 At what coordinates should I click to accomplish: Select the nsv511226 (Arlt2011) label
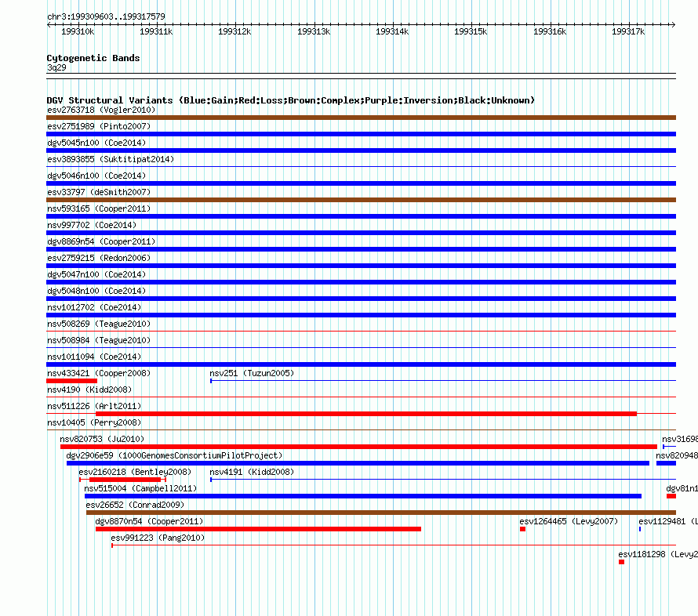pyautogui.click(x=94, y=406)
